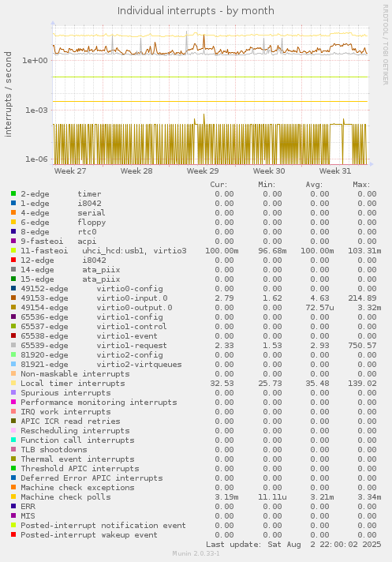Click the Machine check polls legend swatch
Image resolution: width=392 pixels, height=562 pixels.
[x=13, y=496]
